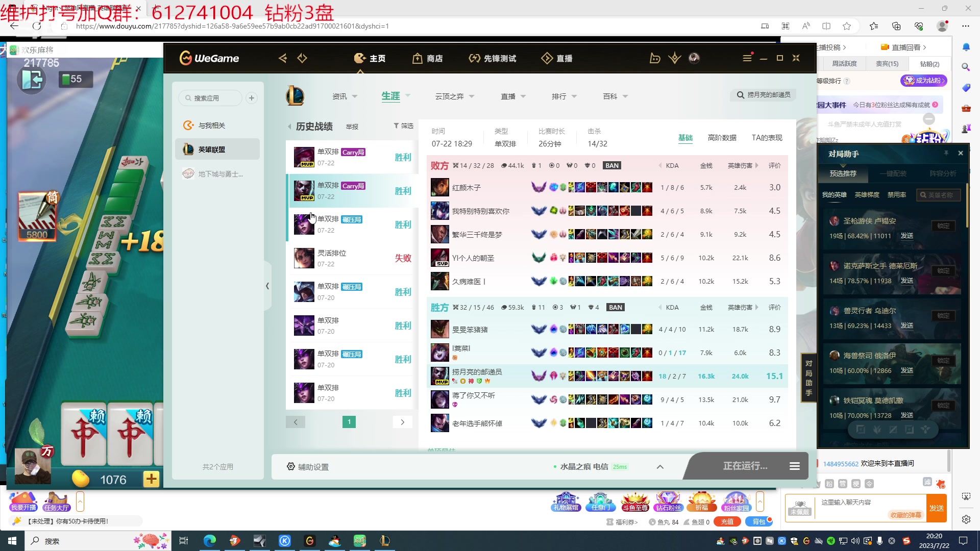This screenshot has height=551, width=980.
Task: Open the WeGame 直播 live section
Action: point(558,58)
